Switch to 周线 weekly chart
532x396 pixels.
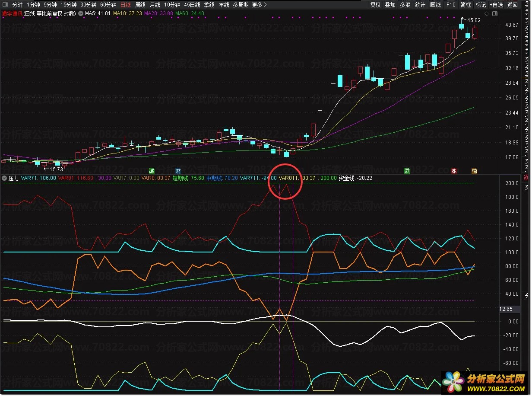click(x=140, y=5)
